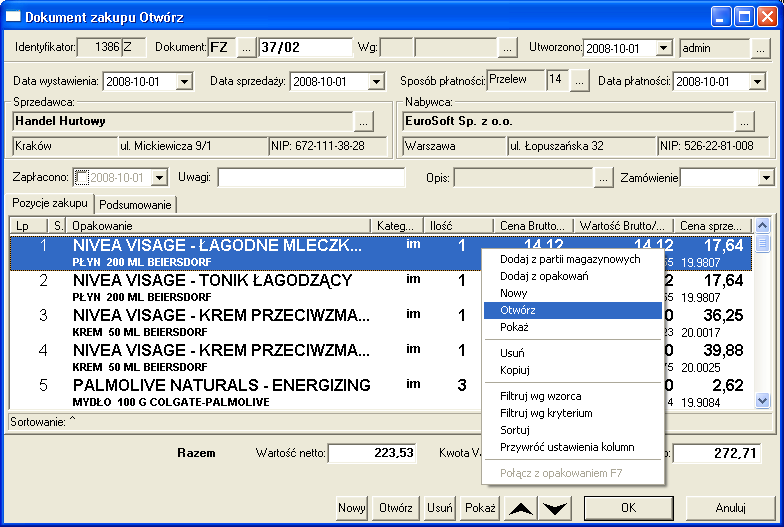Browse Nabywca with ellipsis button

[744, 122]
